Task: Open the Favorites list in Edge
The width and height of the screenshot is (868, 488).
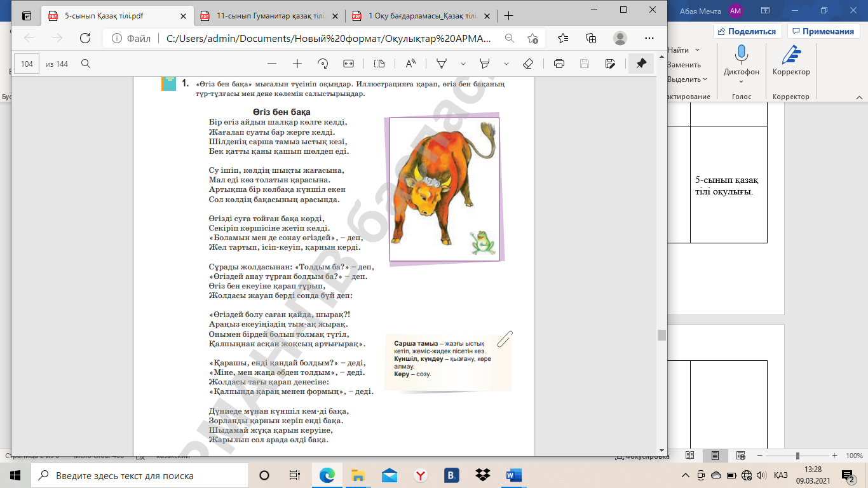Action: (563, 38)
